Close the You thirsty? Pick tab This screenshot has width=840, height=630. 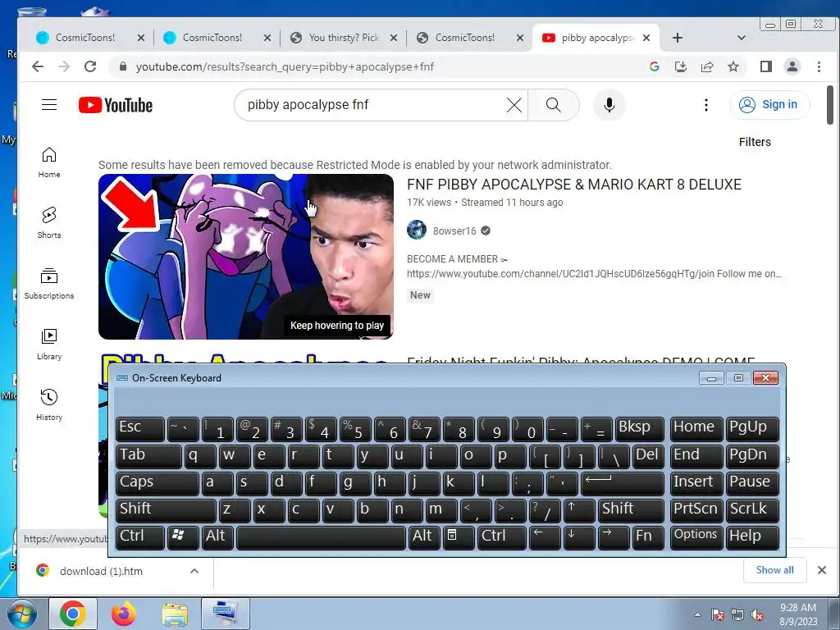[x=393, y=38]
